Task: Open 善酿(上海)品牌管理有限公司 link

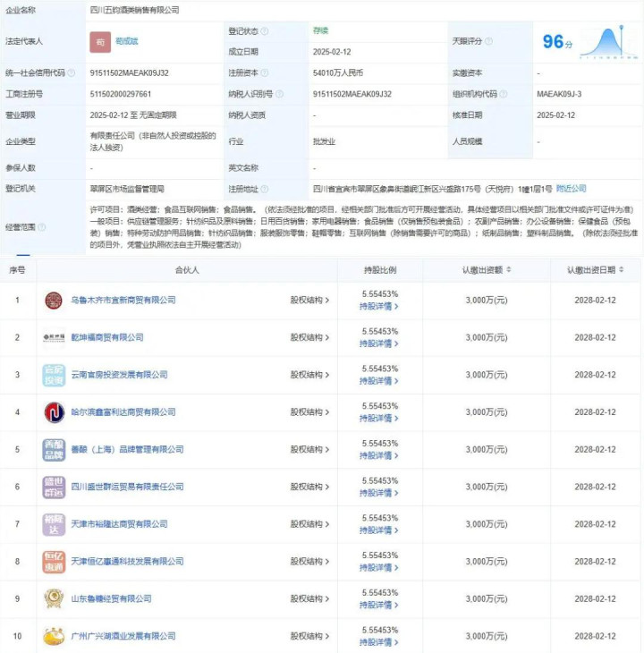Action: tap(127, 449)
